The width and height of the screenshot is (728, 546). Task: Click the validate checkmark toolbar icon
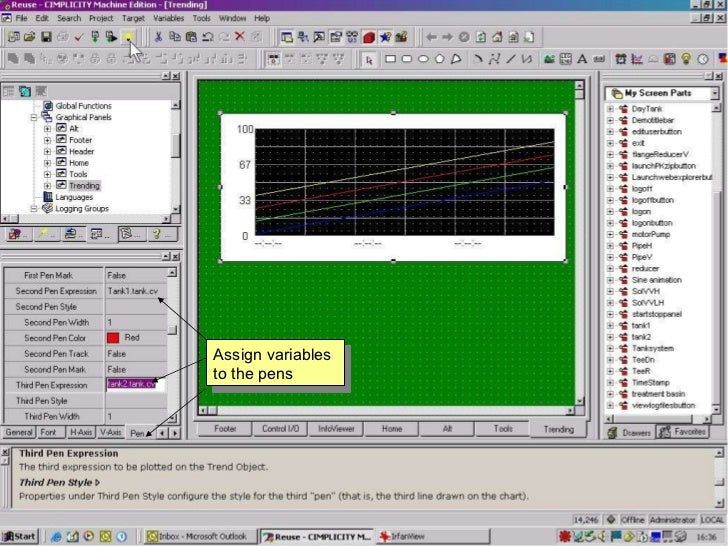[x=78, y=37]
